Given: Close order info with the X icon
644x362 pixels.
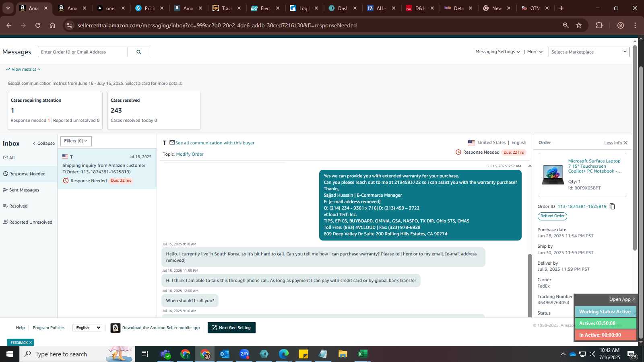Looking at the screenshot, I should (x=625, y=143).
